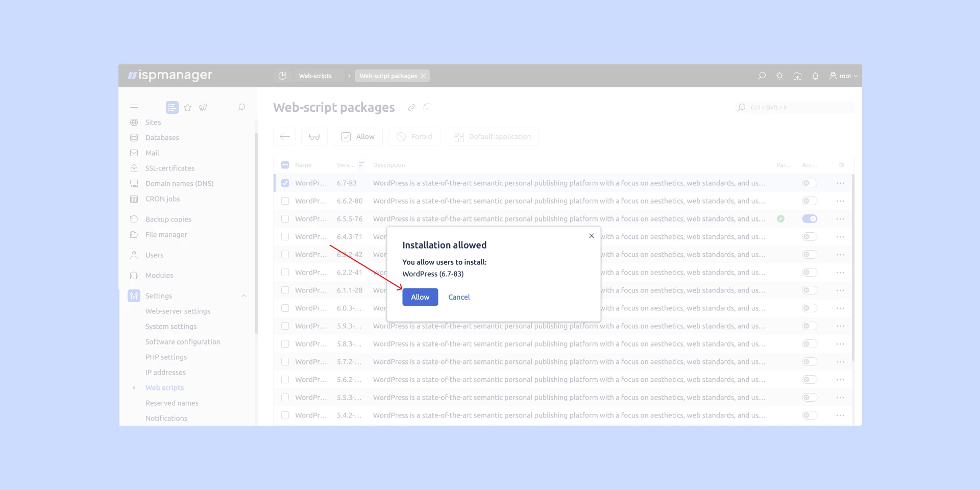The height and width of the screenshot is (490, 980).
Task: Open File manager in the sidebar
Action: tap(166, 235)
